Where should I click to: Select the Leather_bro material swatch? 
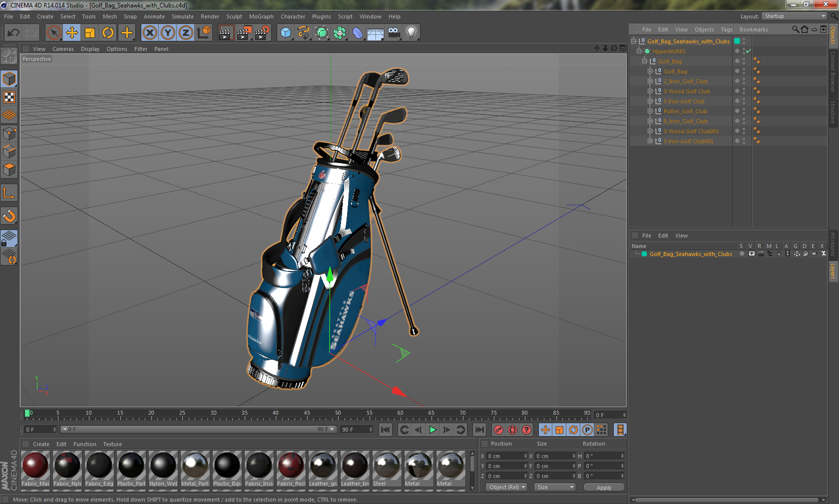pyautogui.click(x=355, y=468)
